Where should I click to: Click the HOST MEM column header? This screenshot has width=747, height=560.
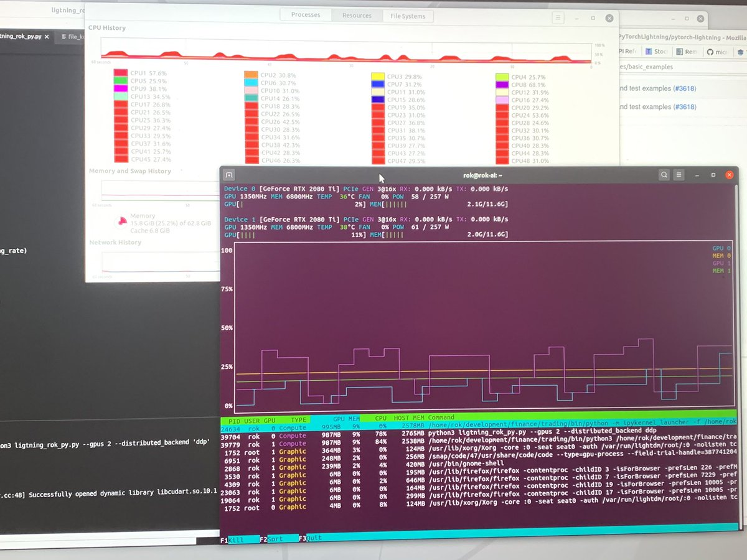409,418
